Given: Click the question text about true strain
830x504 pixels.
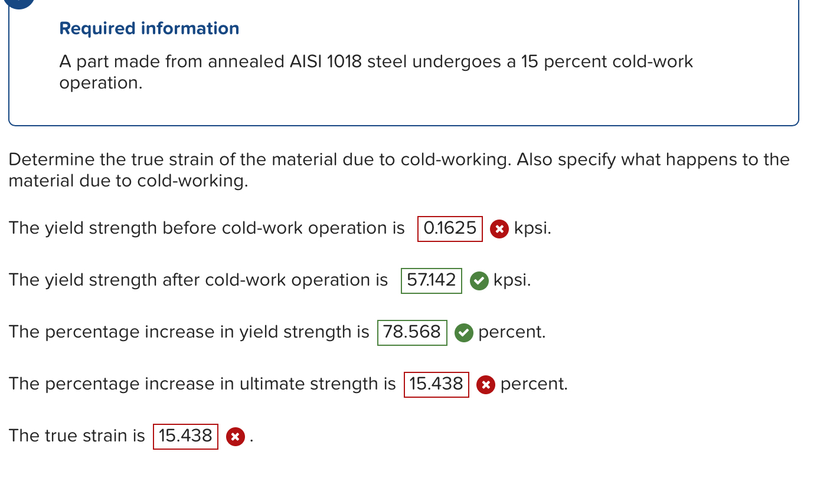Looking at the screenshot, I should click(399, 170).
